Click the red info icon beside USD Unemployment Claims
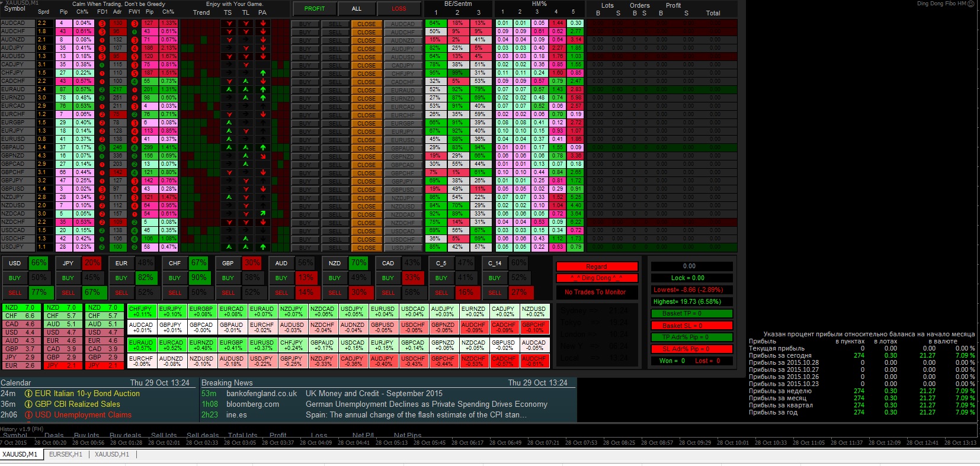Screen dimensions: 980x466 pyautogui.click(x=28, y=415)
